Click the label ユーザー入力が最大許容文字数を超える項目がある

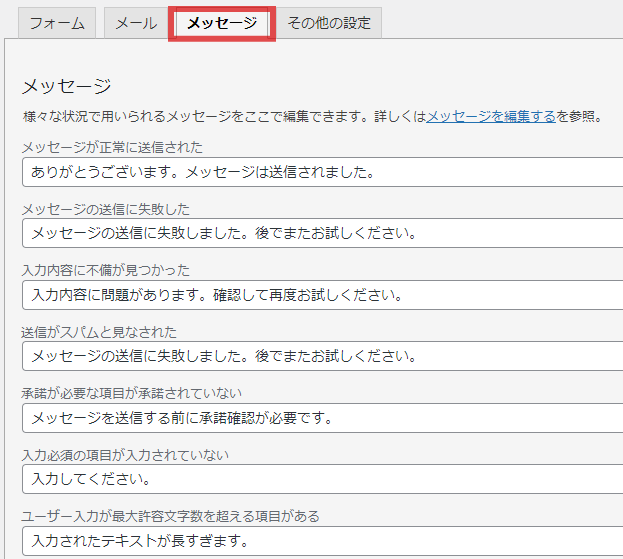[170, 516]
